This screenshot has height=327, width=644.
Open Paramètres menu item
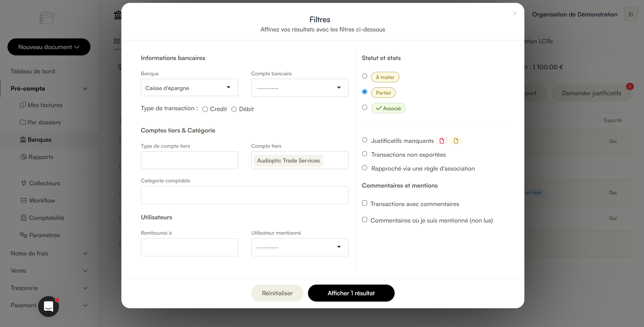[x=44, y=235]
